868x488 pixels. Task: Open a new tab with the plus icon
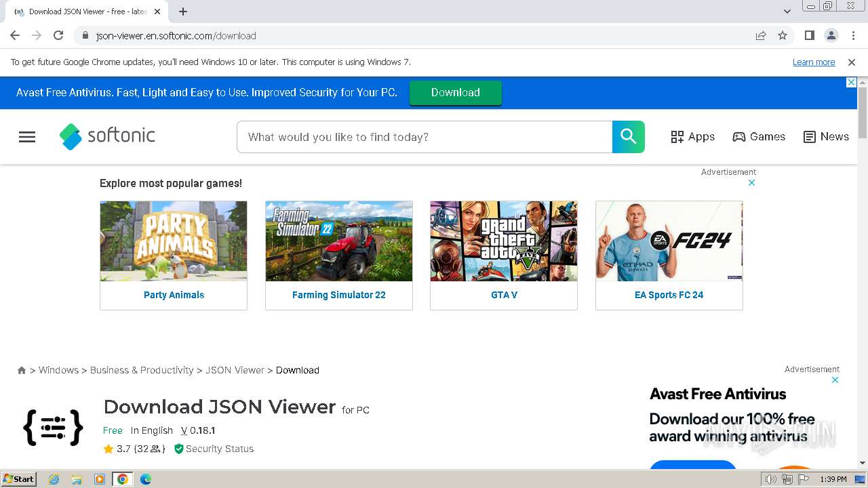tap(183, 12)
